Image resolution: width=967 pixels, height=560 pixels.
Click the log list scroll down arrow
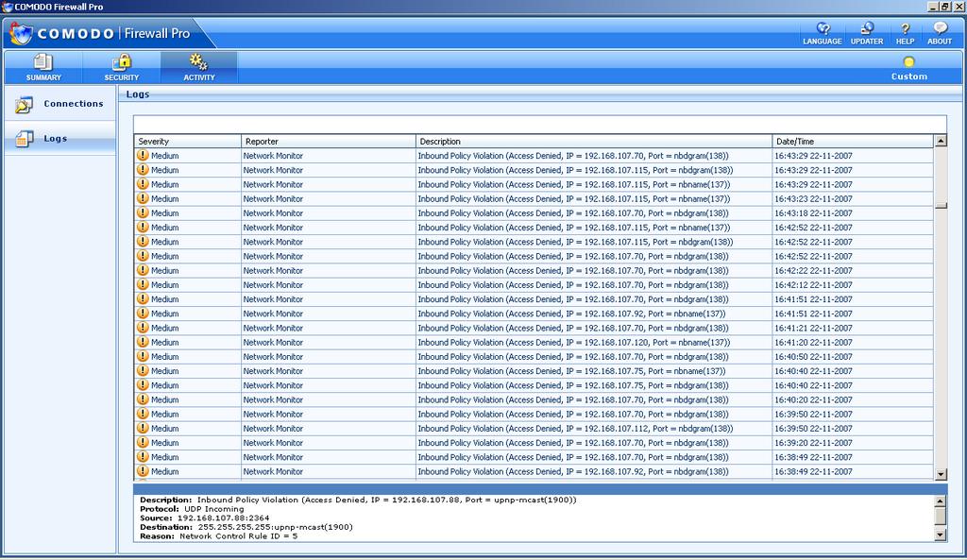941,474
